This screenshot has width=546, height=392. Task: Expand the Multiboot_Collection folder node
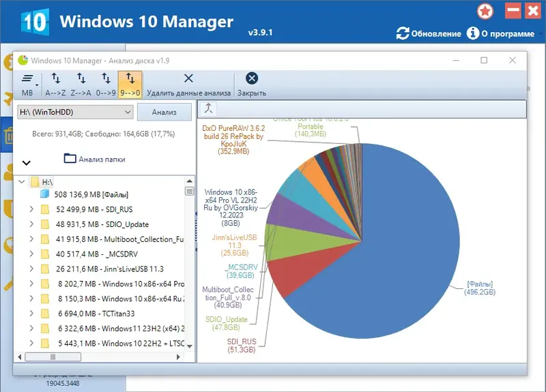(31, 239)
